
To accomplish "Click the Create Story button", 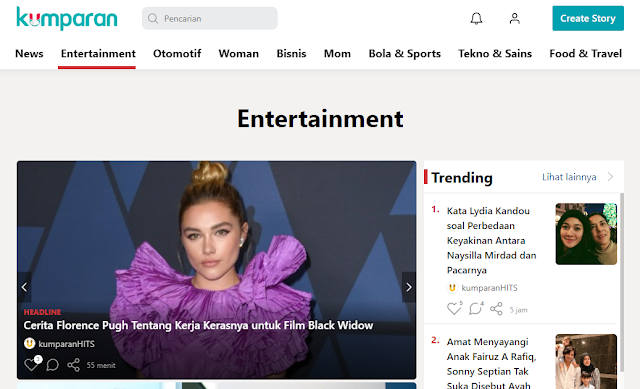I will 588,18.
